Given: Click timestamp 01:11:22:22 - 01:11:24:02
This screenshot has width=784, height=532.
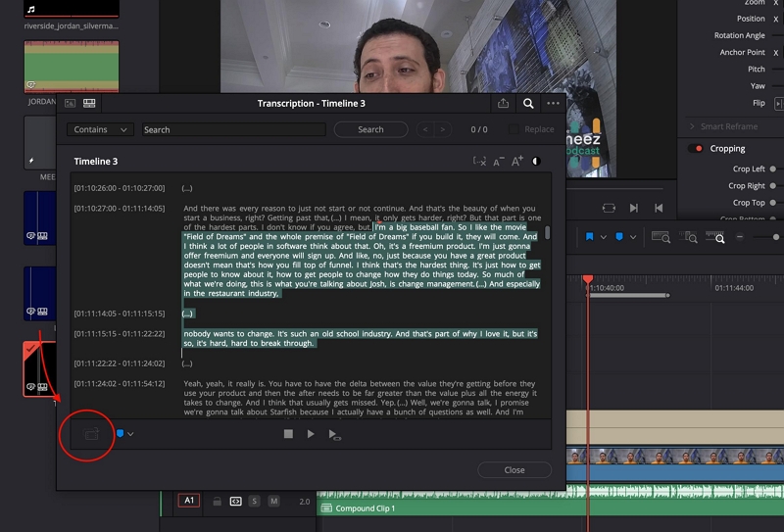Looking at the screenshot, I should [x=119, y=363].
